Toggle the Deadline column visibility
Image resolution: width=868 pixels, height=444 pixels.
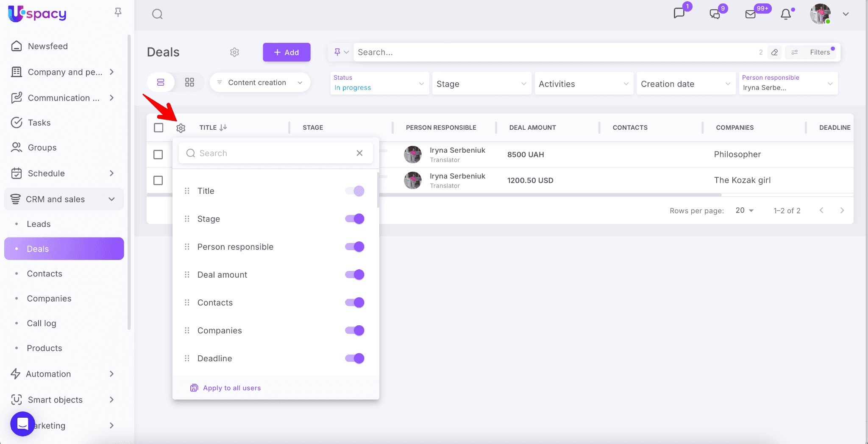click(355, 358)
